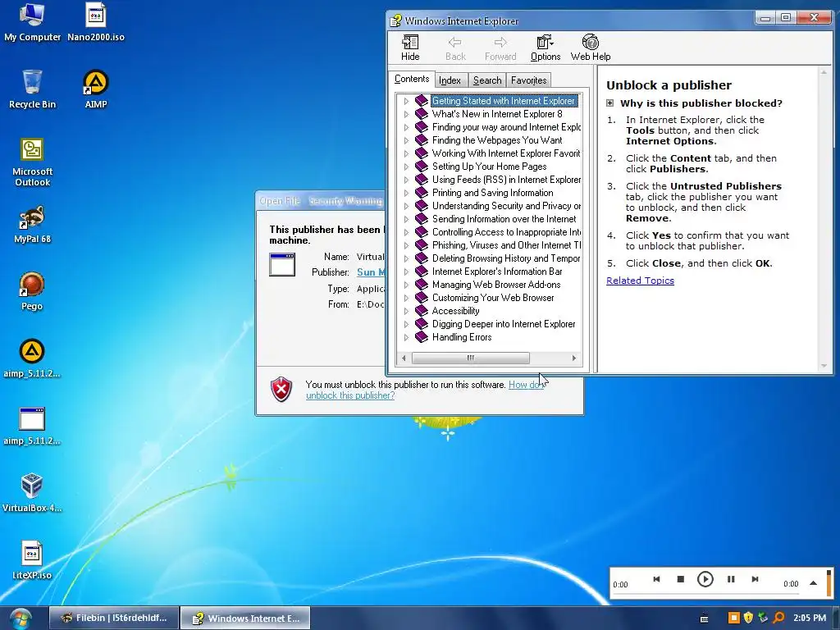The height and width of the screenshot is (630, 840).
Task: Switch to the Contents tab
Action: pos(412,79)
